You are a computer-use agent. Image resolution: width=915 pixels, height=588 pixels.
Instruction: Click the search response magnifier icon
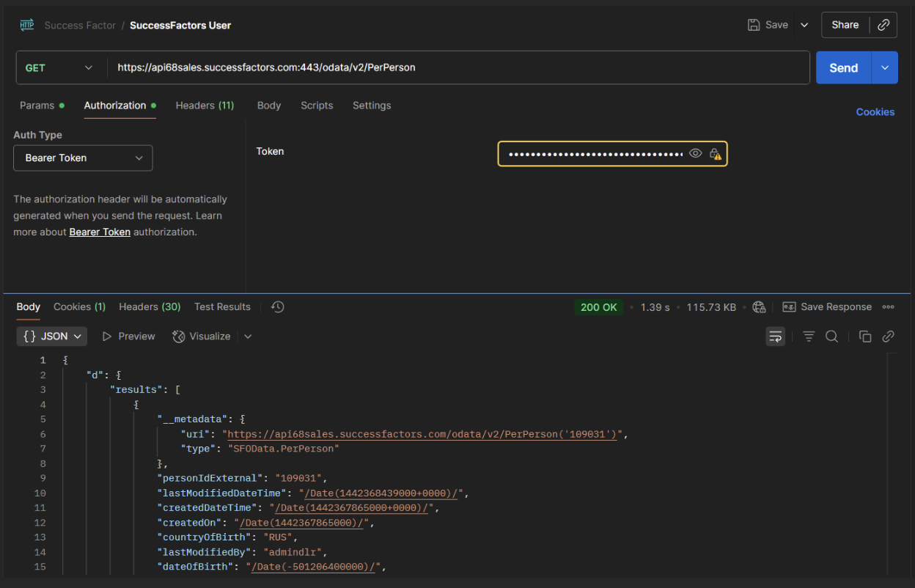831,337
